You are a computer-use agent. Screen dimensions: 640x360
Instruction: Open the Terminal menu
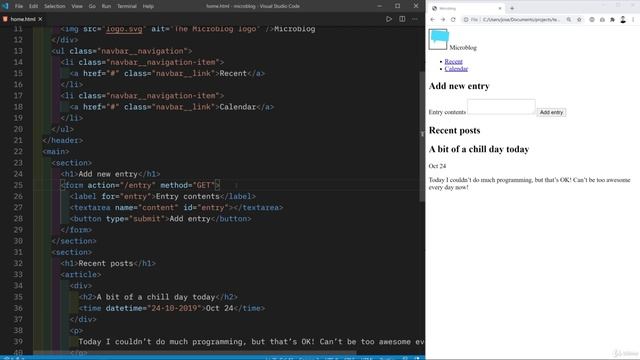127,6
